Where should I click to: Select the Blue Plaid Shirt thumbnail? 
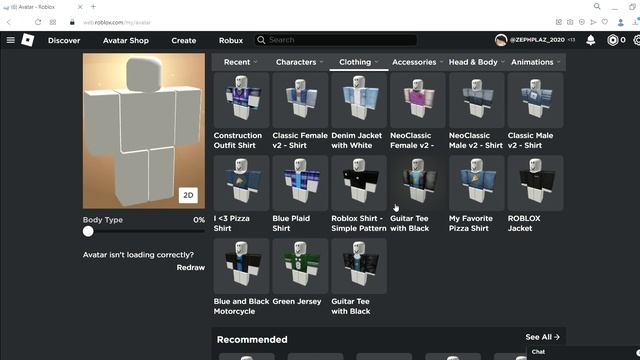pos(300,183)
